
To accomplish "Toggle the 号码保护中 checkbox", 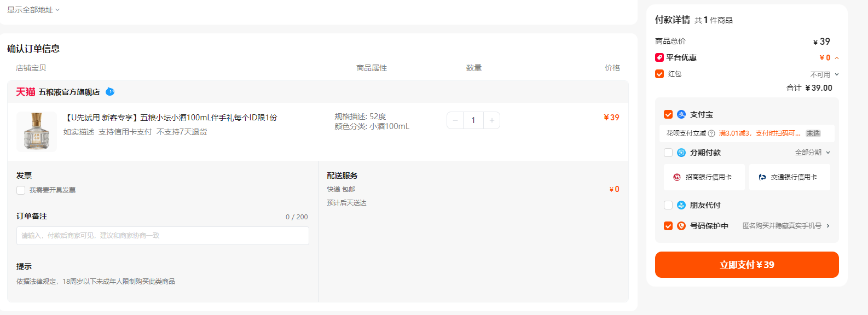I will coord(668,226).
